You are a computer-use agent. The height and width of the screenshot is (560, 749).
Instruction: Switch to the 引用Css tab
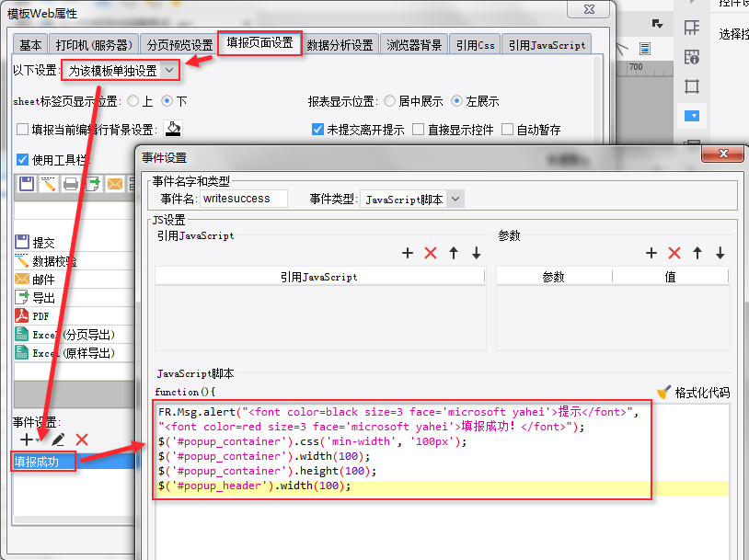476,45
